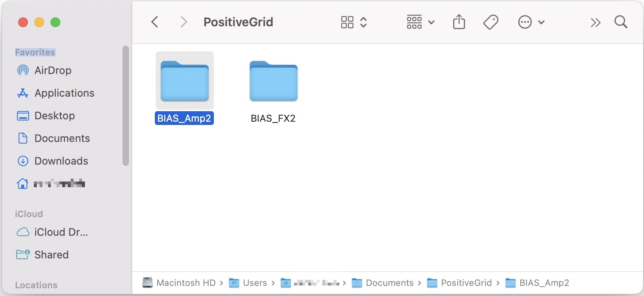Click the green full-screen window button
This screenshot has width=644, height=296.
pyautogui.click(x=55, y=22)
